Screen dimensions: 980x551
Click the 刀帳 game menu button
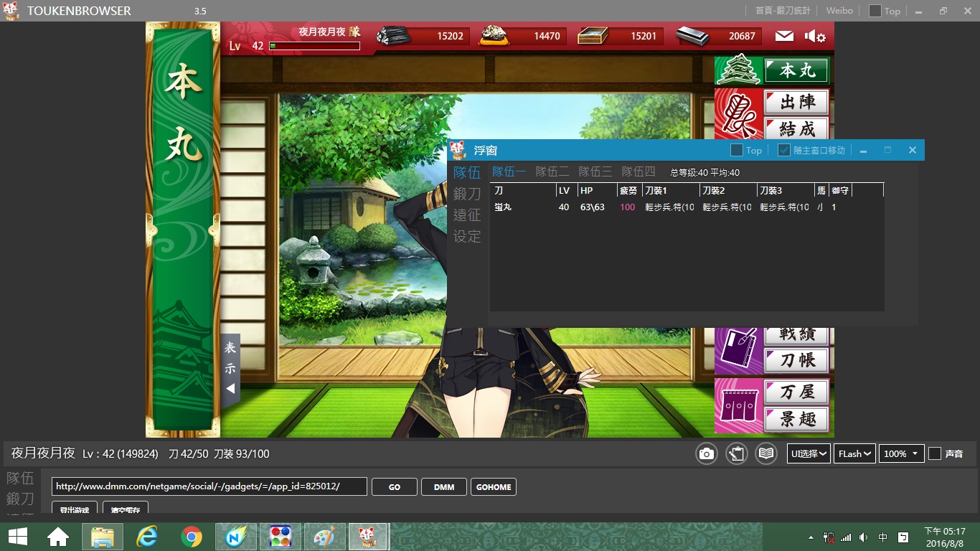[796, 360]
